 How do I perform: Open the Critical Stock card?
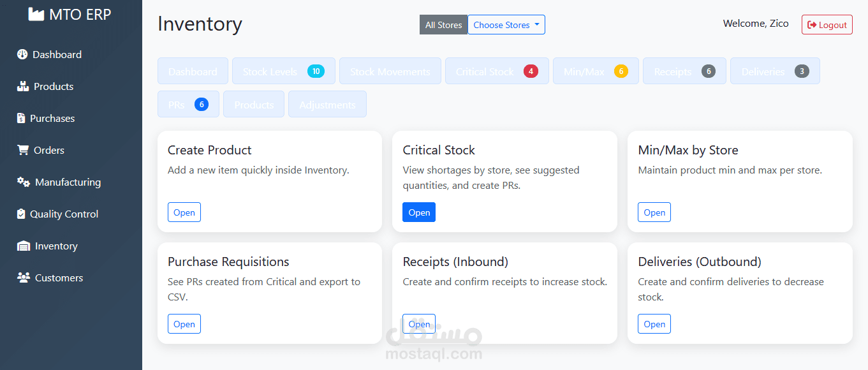tap(419, 212)
